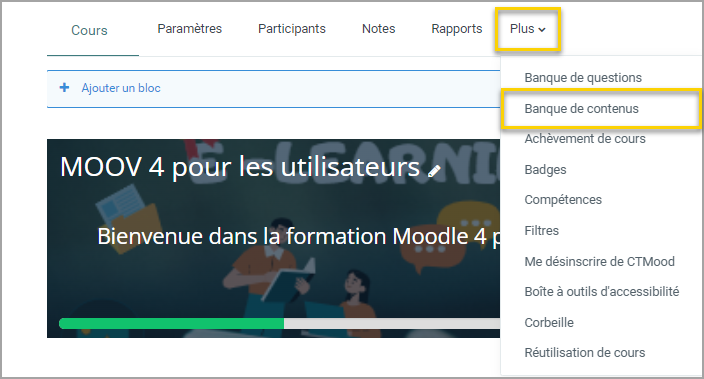The width and height of the screenshot is (704, 379).
Task: Open the Notes tab
Action: click(x=378, y=29)
